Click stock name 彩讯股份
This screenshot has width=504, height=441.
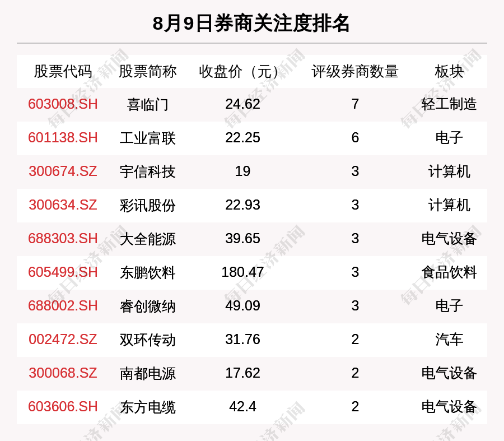point(147,205)
